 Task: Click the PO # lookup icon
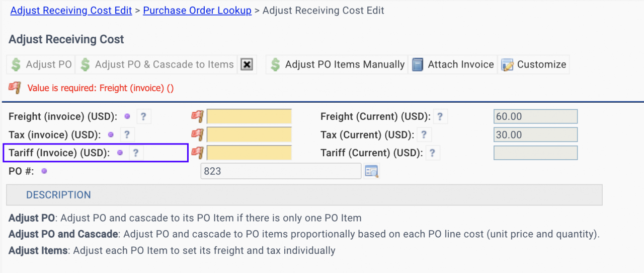tap(371, 171)
